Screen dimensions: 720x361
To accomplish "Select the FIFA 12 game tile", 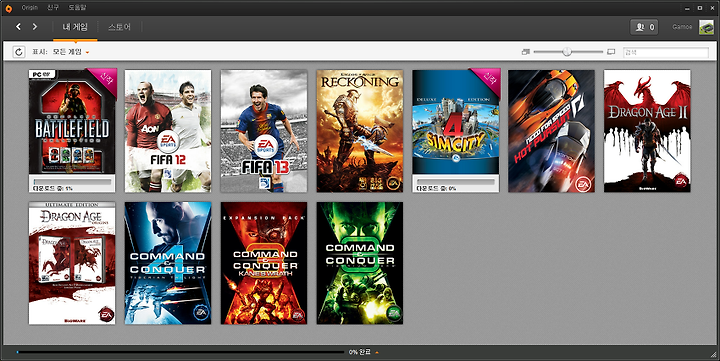I will (168, 131).
